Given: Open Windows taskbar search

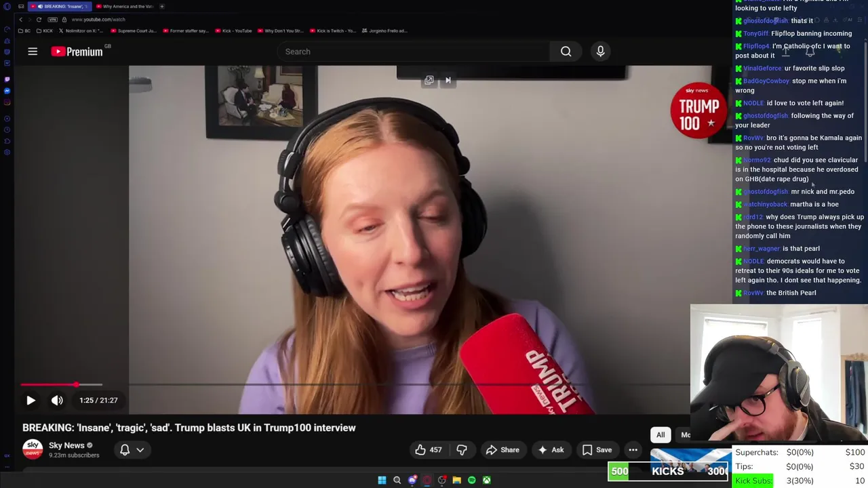Looking at the screenshot, I should (397, 481).
